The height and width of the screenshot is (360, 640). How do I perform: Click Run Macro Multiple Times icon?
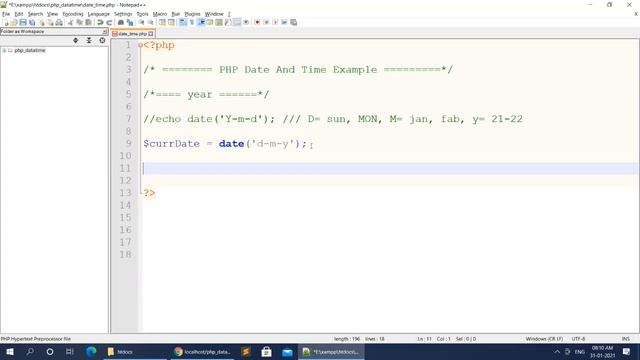(x=284, y=22)
